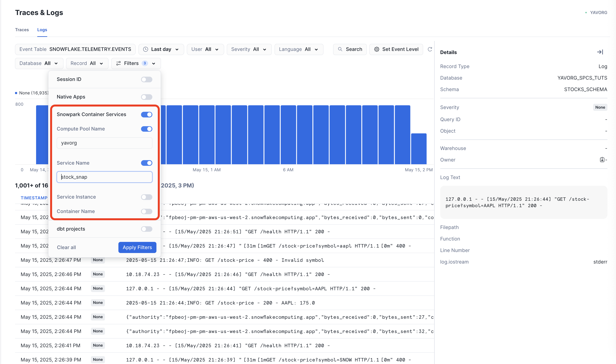Click the Log Text content box
The image size is (616, 364).
[x=524, y=202]
